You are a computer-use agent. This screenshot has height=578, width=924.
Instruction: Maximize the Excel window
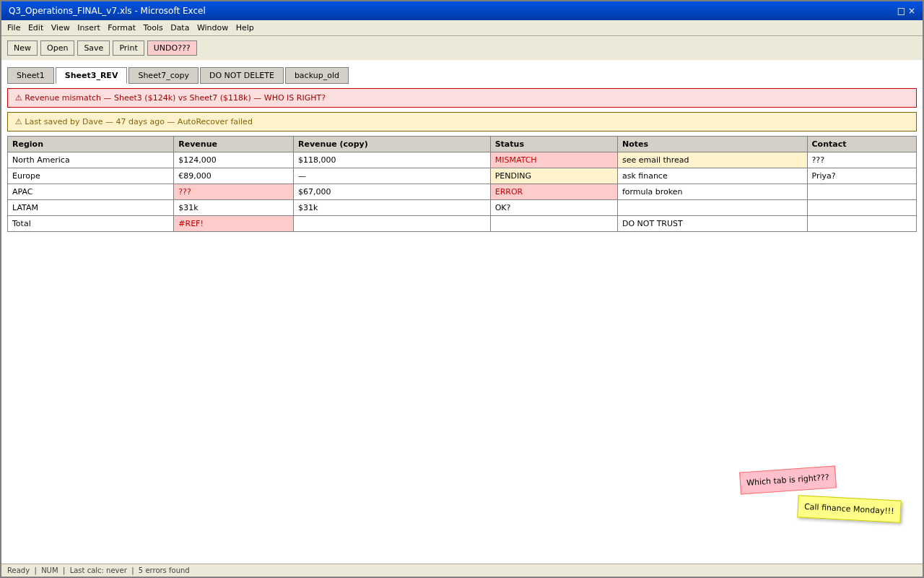coord(901,11)
